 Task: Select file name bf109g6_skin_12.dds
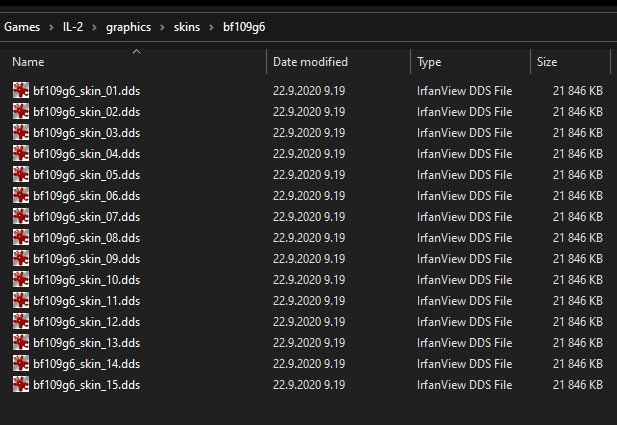87,322
